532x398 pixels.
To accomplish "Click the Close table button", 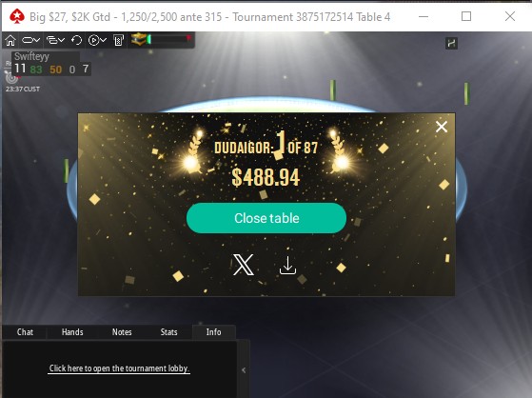I will [x=266, y=218].
